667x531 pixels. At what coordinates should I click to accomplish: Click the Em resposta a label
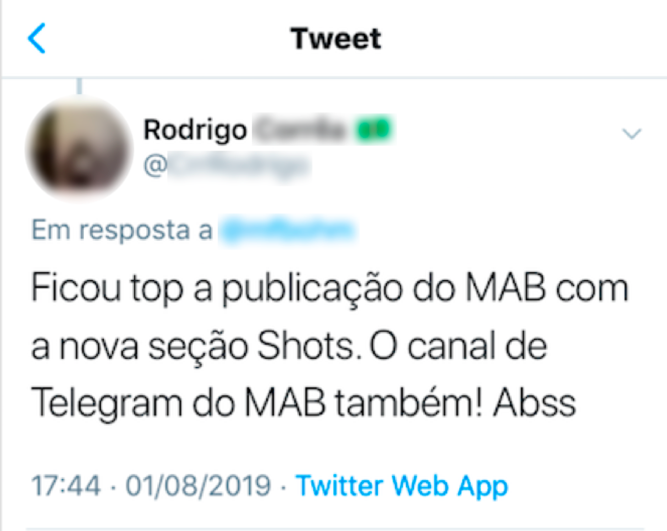tap(122, 230)
